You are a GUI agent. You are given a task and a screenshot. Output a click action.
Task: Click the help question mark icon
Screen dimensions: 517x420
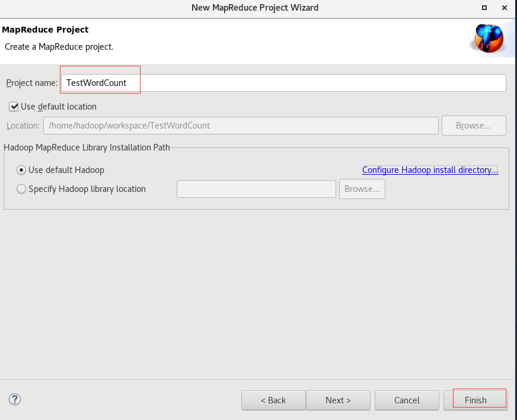15,399
